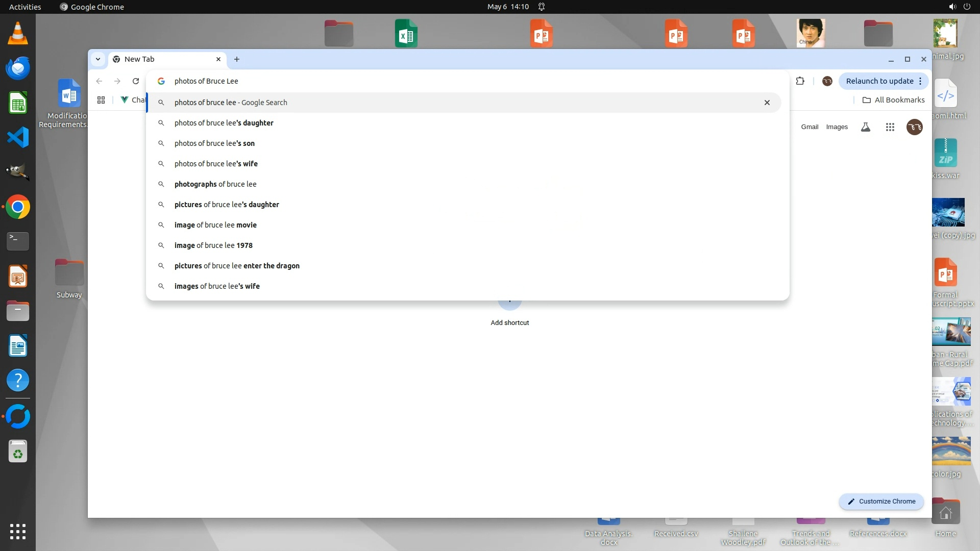Open Chrome three-dot menu beside Relaunch
980x551 pixels.
coord(920,81)
